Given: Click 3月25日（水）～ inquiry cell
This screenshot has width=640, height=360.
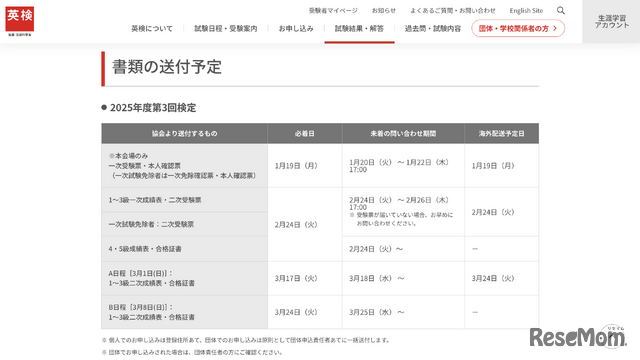Looking at the screenshot, I should coord(377,312).
